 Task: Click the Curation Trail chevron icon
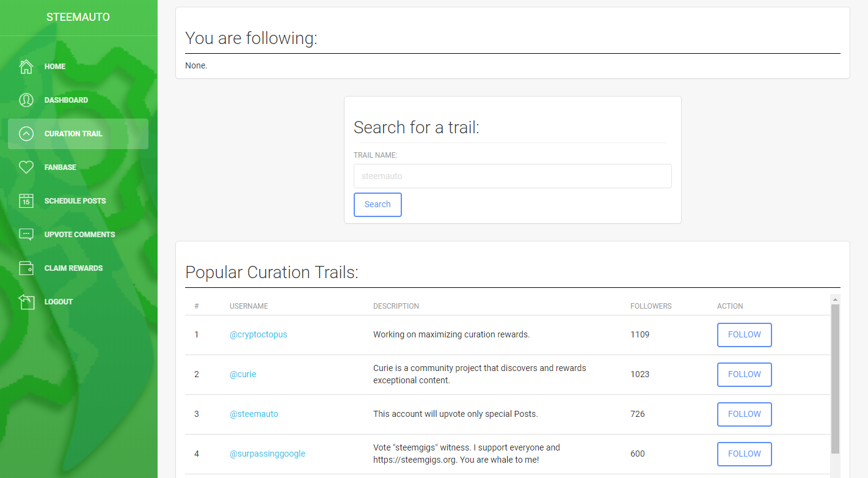pyautogui.click(x=26, y=134)
